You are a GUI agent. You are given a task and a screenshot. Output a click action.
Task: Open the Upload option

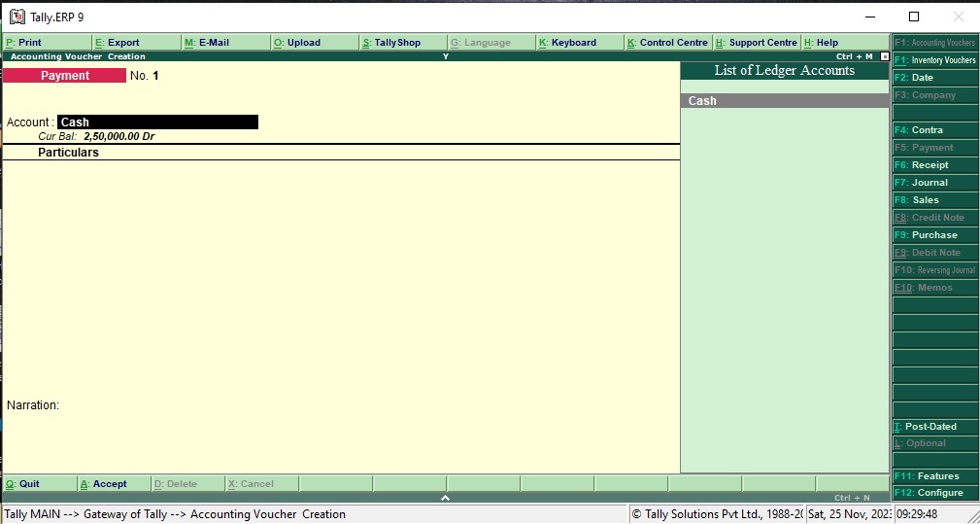pos(315,43)
